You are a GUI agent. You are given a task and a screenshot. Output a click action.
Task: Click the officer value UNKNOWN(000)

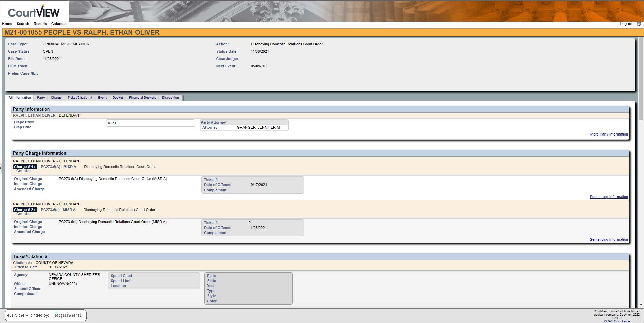pos(63,284)
